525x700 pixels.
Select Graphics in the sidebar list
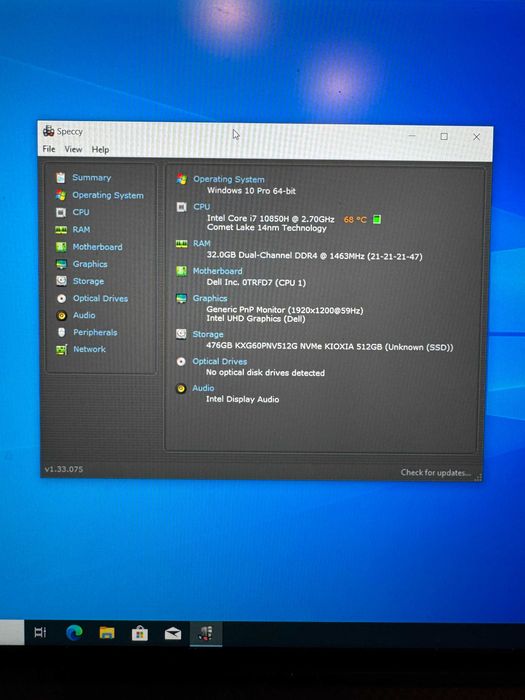point(90,264)
